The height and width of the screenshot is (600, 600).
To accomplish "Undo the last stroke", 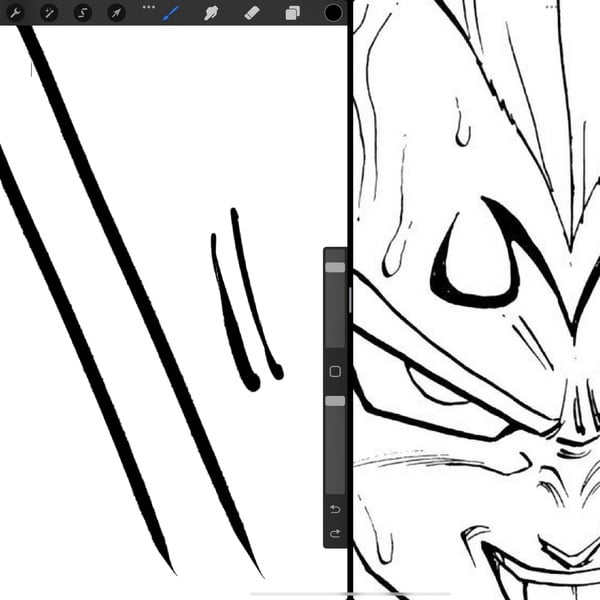I will tap(335, 509).
